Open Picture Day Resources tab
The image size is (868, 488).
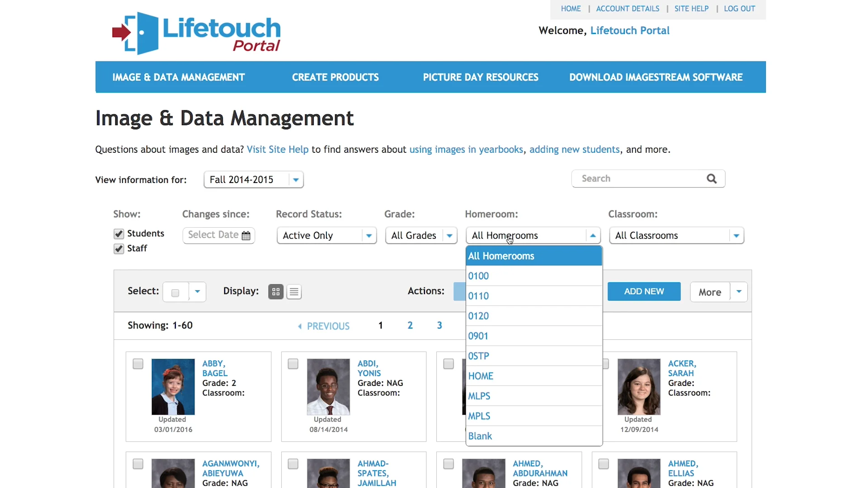coord(481,77)
